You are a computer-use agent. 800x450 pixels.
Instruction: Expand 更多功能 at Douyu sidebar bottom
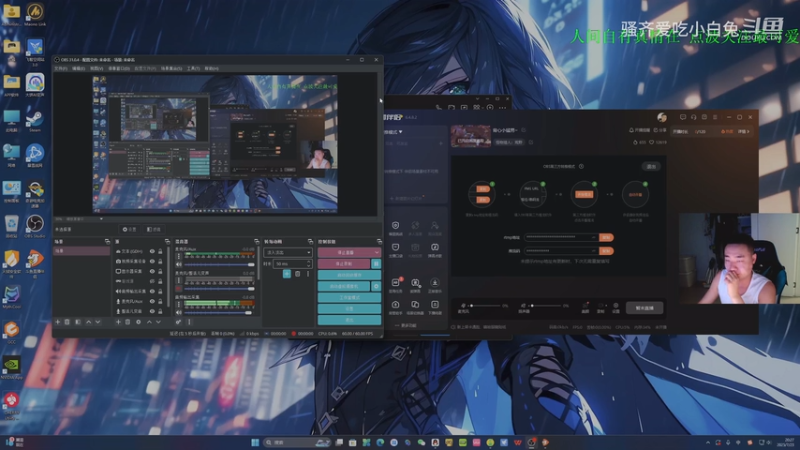coord(406,326)
